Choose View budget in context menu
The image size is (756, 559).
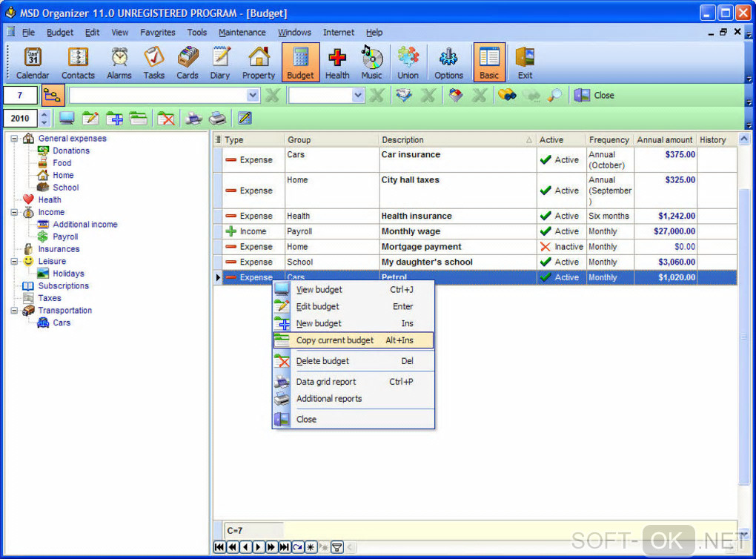coord(354,289)
